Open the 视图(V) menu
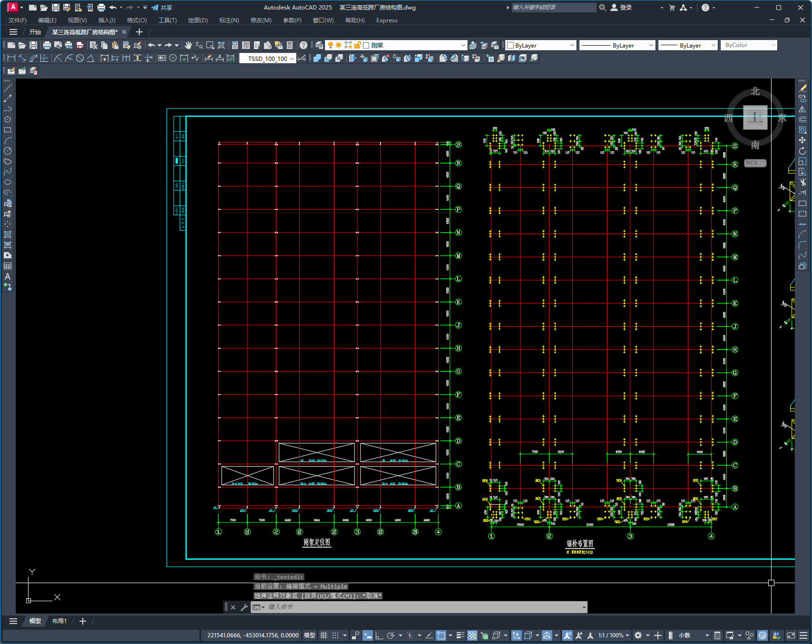The height and width of the screenshot is (644, 812). coord(77,20)
